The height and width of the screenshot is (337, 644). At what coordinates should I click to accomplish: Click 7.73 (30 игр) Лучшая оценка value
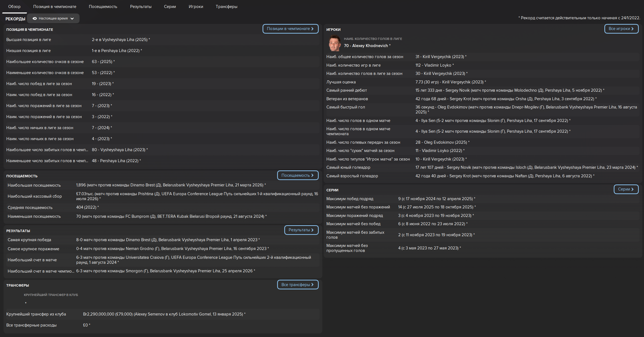[x=451, y=82]
